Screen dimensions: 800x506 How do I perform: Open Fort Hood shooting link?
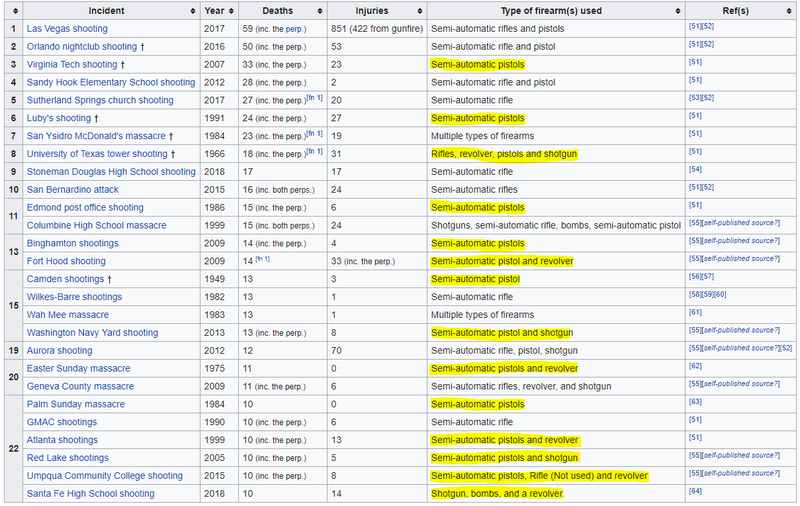click(66, 261)
